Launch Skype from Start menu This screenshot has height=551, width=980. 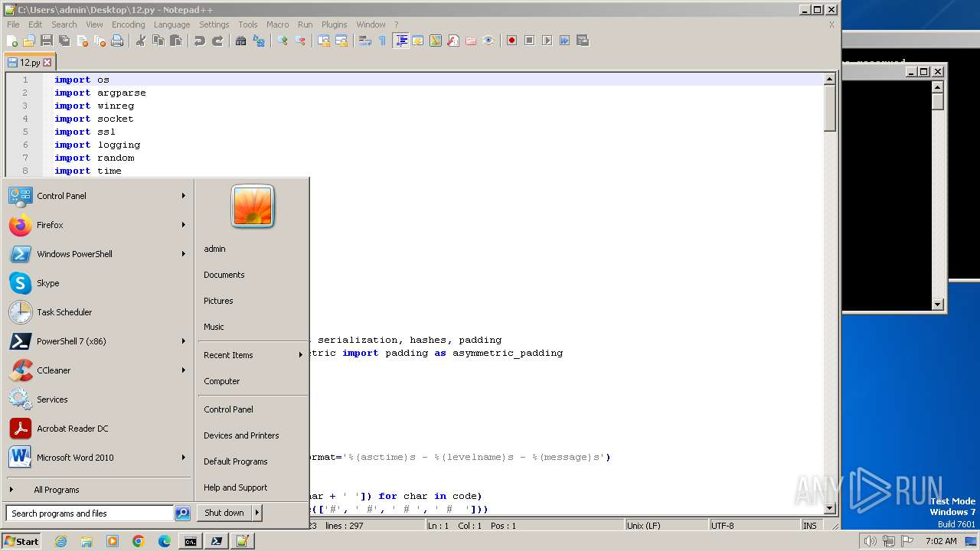pyautogui.click(x=98, y=283)
